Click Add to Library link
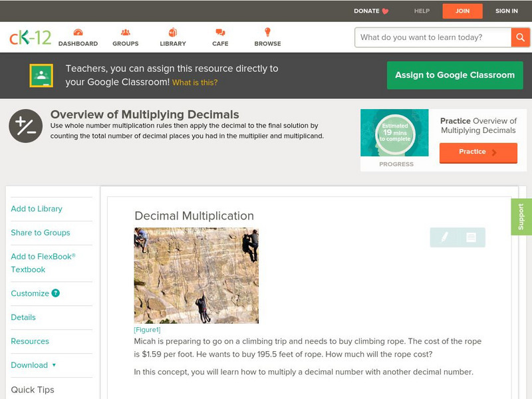 [x=37, y=209]
